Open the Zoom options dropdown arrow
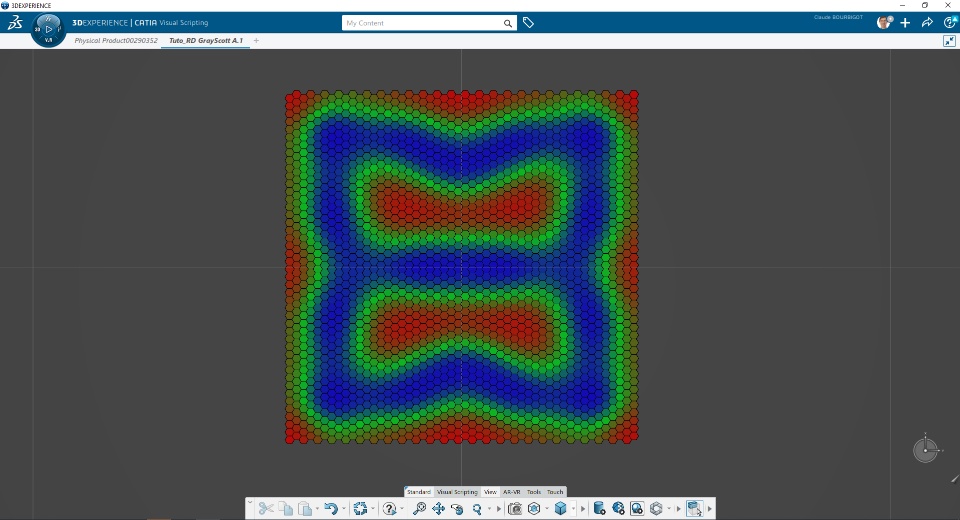 pos(489,509)
